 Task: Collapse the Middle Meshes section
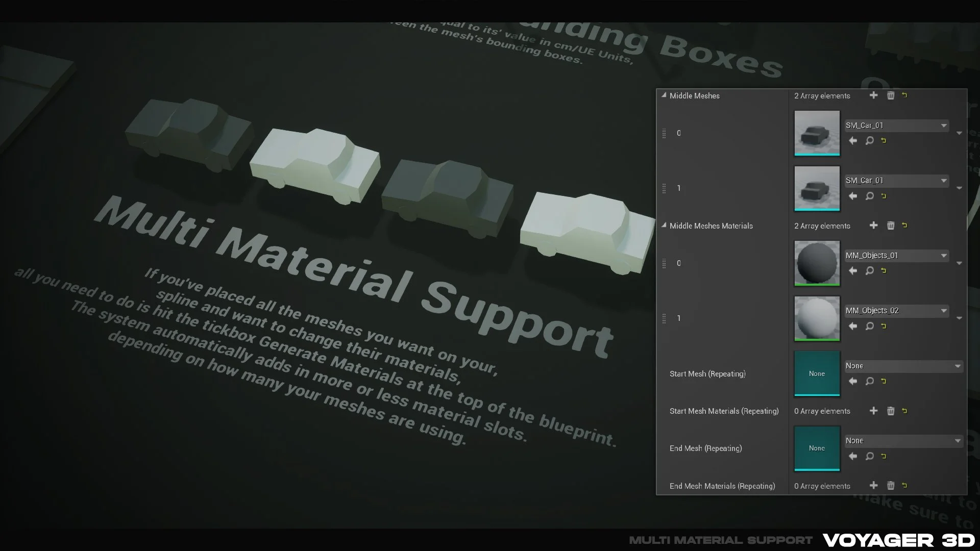pos(664,95)
